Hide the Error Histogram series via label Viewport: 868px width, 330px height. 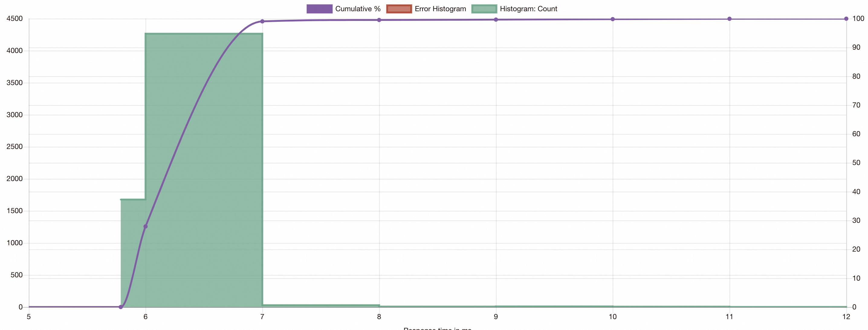[x=440, y=9]
